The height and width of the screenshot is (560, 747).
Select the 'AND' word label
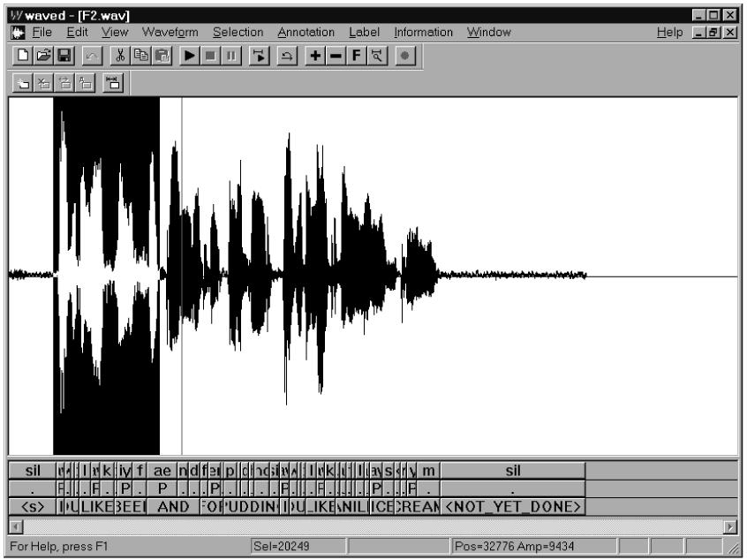[x=173, y=507]
